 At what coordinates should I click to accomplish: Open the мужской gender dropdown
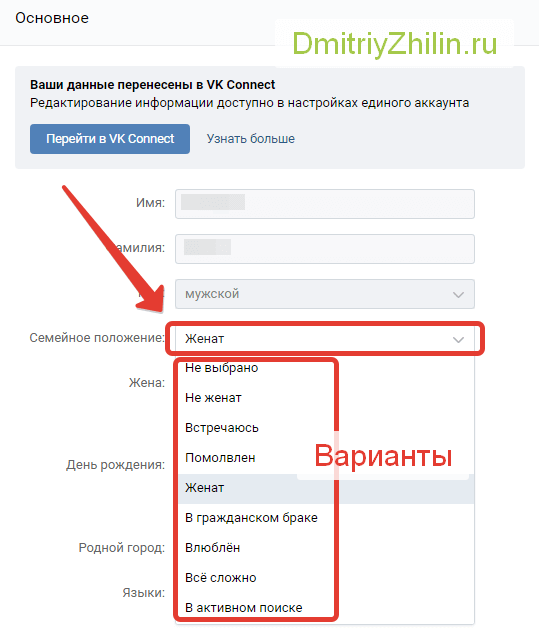(325, 294)
